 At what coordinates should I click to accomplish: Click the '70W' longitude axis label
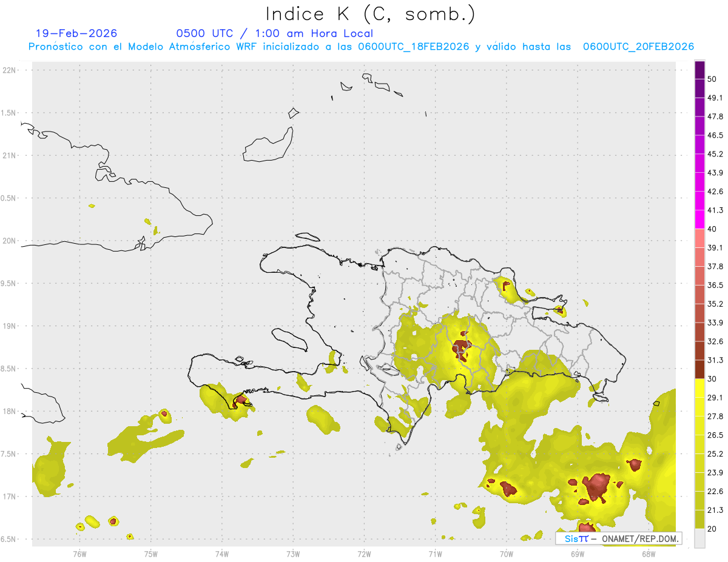pos(507,555)
